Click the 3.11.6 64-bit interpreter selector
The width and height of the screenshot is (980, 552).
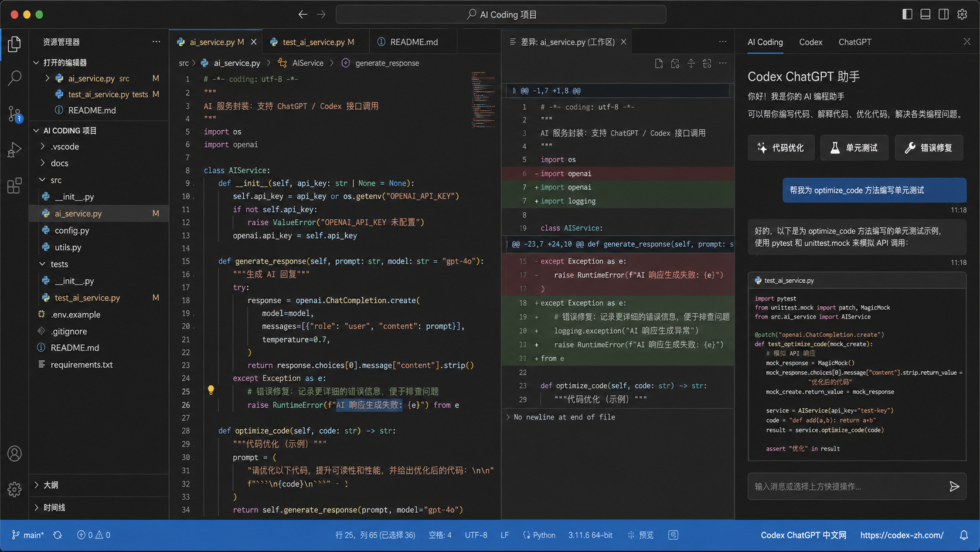click(x=590, y=535)
